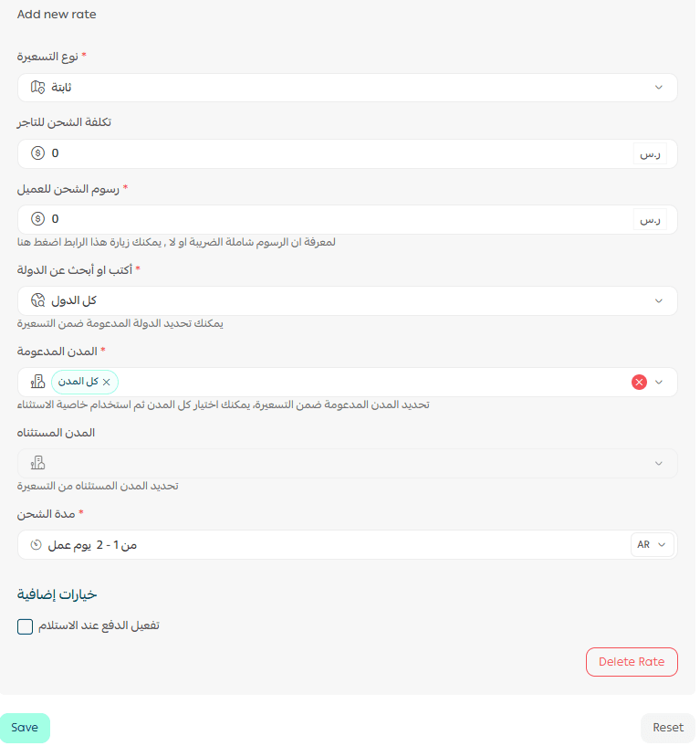Enable cash on delivery checkbox
The height and width of the screenshot is (746, 700).
(26, 626)
